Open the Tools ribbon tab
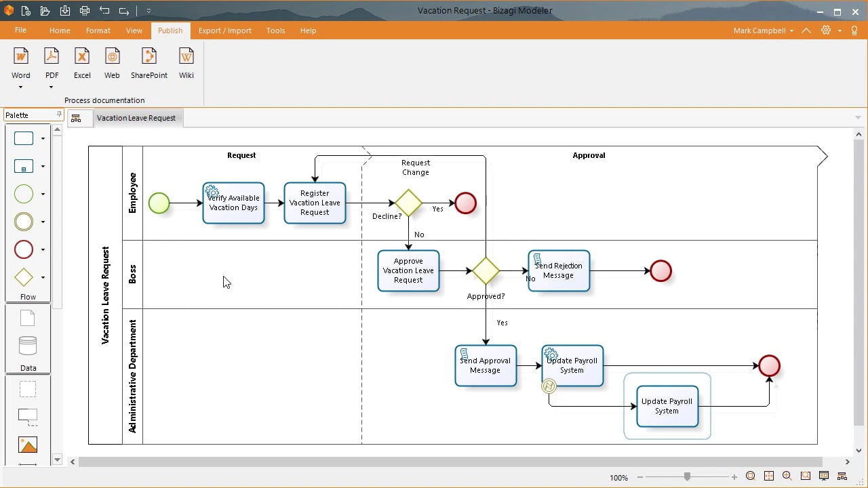 click(275, 30)
